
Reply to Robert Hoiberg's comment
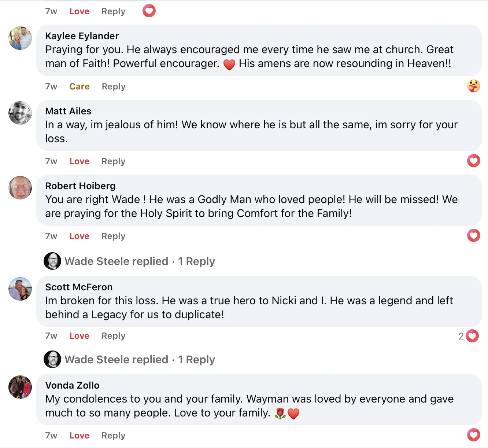113,236
